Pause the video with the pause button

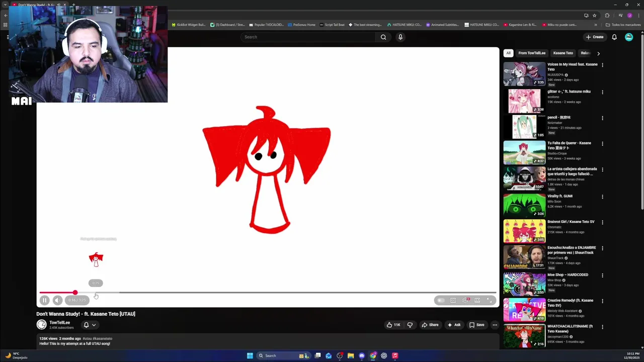click(44, 300)
